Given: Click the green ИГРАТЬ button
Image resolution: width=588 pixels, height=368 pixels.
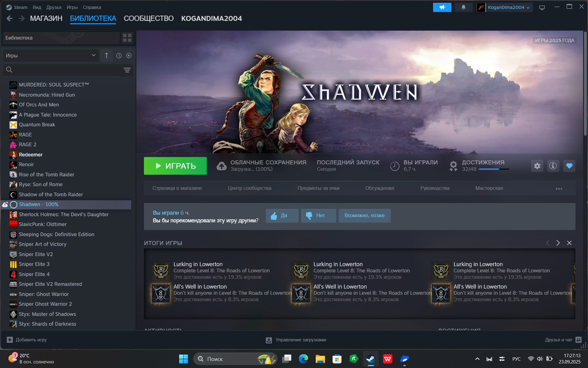Looking at the screenshot, I should tap(175, 166).
